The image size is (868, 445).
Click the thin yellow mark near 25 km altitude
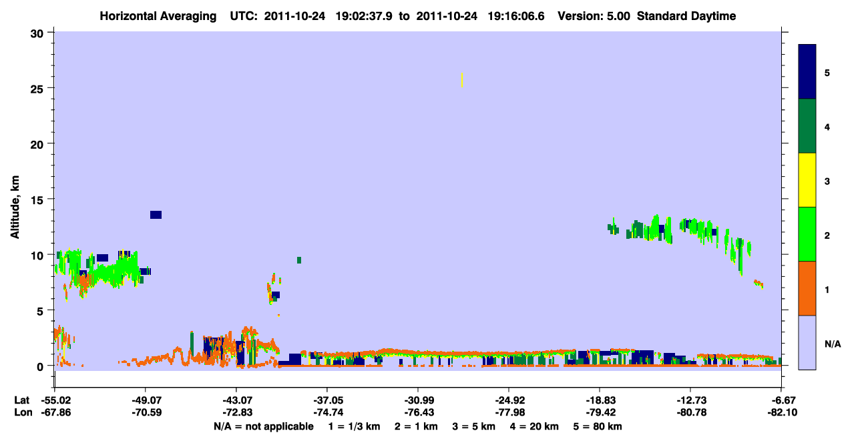pos(462,80)
